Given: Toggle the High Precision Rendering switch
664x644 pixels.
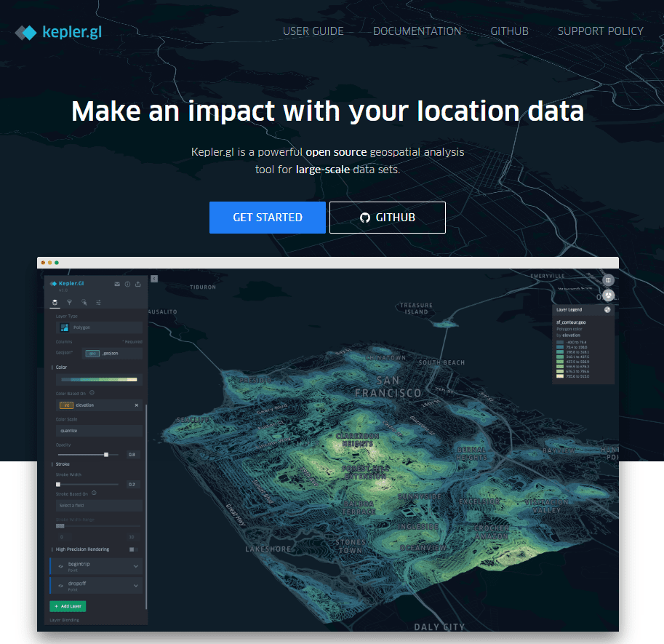Looking at the screenshot, I should click(x=133, y=549).
